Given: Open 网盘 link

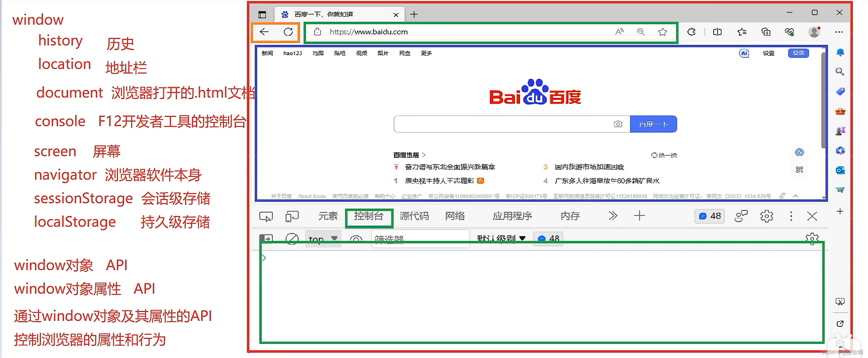Looking at the screenshot, I should (x=405, y=53).
